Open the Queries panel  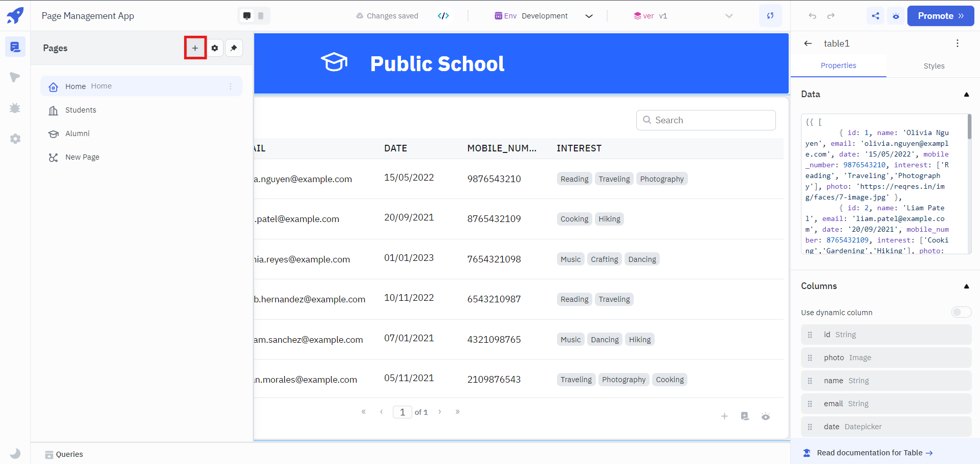point(64,454)
